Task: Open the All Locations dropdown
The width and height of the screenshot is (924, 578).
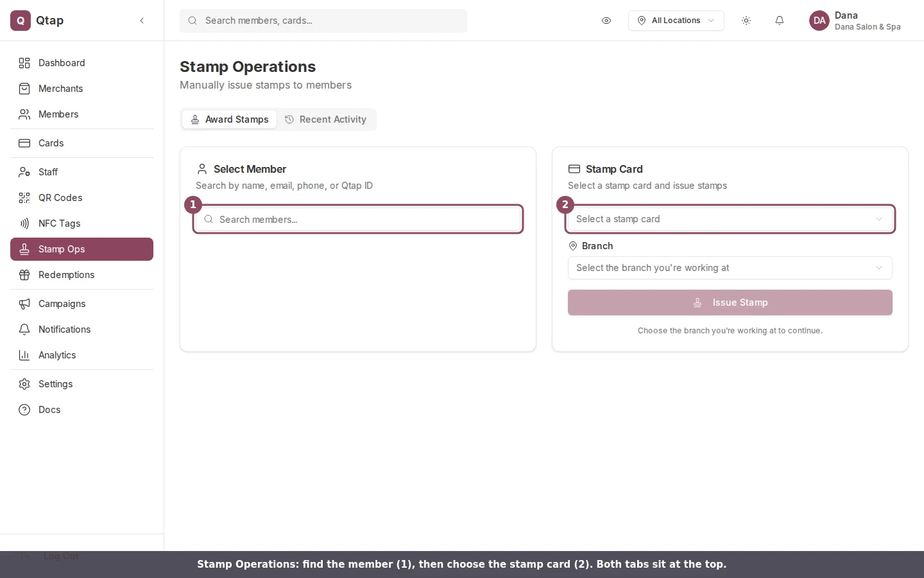Action: (x=676, y=21)
